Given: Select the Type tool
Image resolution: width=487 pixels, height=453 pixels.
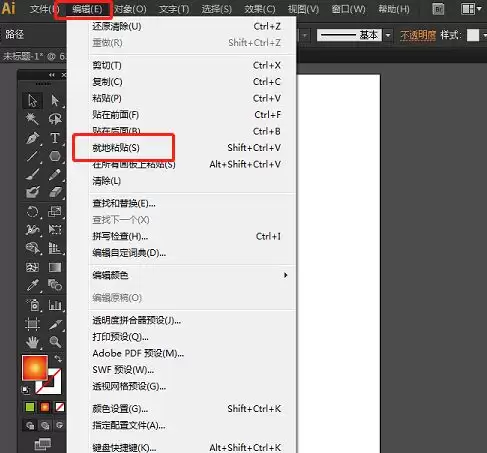Looking at the screenshot, I should pos(55,138).
